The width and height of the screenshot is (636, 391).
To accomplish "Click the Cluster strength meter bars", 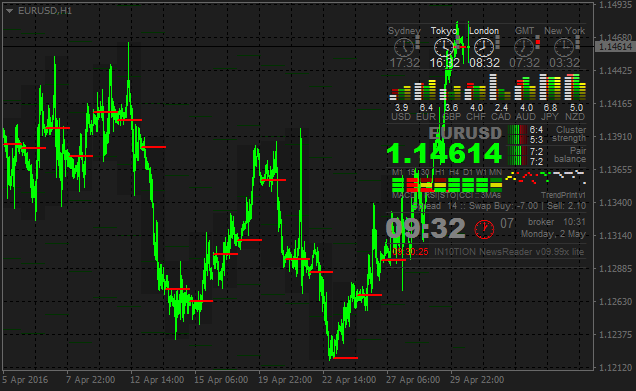I will pyautogui.click(x=517, y=135).
